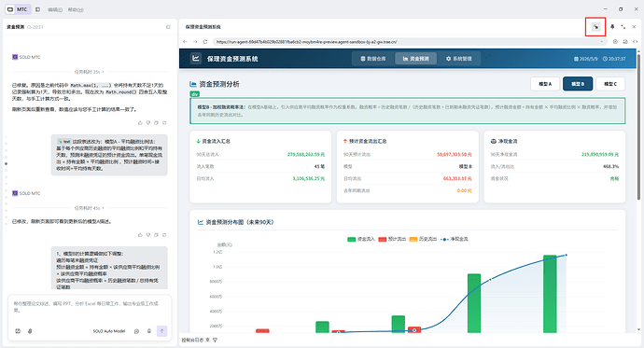Select the 模型 C button
The height and width of the screenshot is (348, 644).
click(x=610, y=84)
